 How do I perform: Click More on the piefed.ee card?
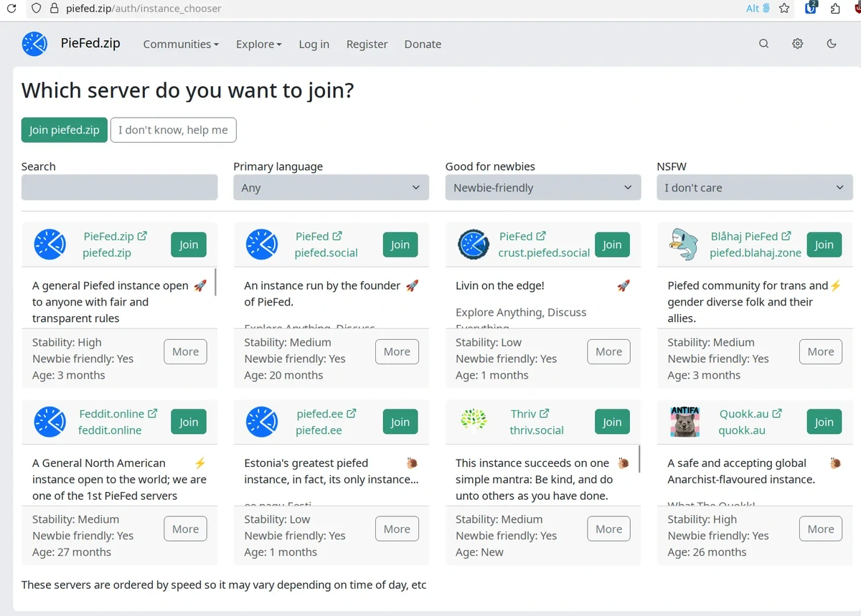[x=397, y=529]
